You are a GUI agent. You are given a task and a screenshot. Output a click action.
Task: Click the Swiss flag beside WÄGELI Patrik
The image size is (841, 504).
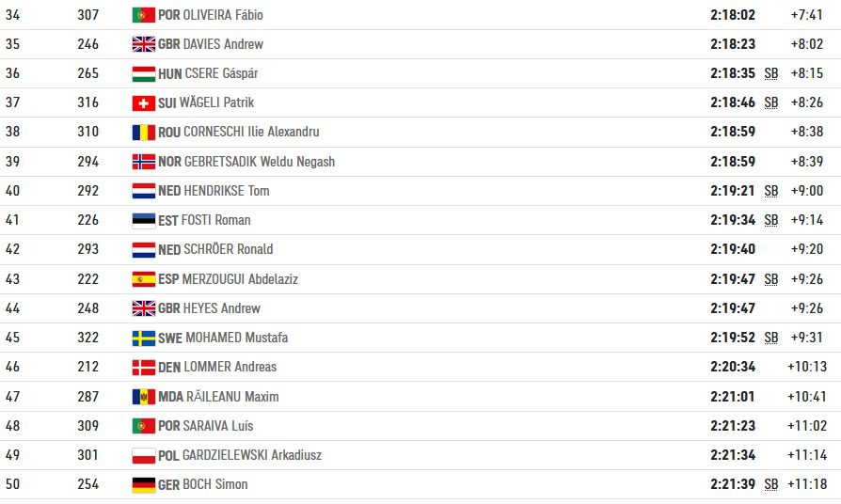[144, 102]
